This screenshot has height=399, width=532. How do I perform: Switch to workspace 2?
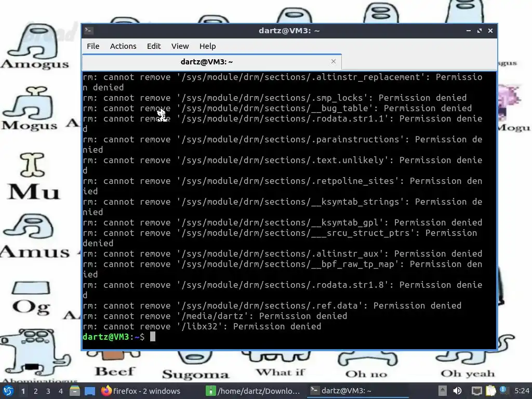pyautogui.click(x=36, y=391)
